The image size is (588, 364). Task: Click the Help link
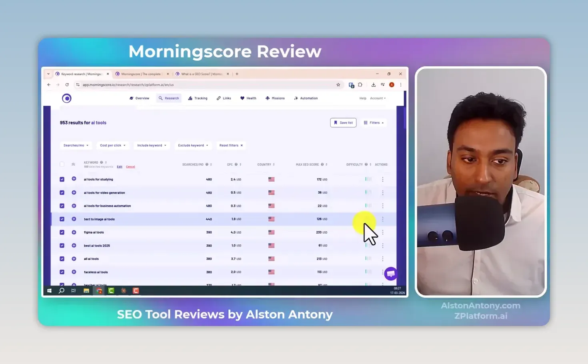point(363,98)
